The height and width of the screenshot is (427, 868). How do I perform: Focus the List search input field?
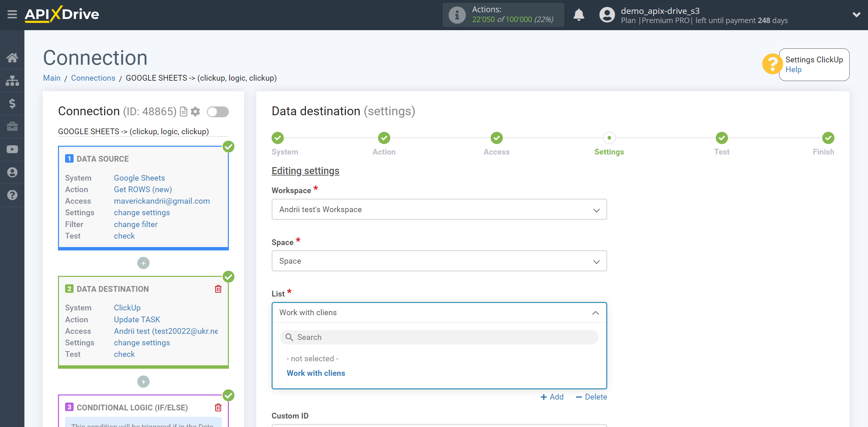pyautogui.click(x=439, y=337)
